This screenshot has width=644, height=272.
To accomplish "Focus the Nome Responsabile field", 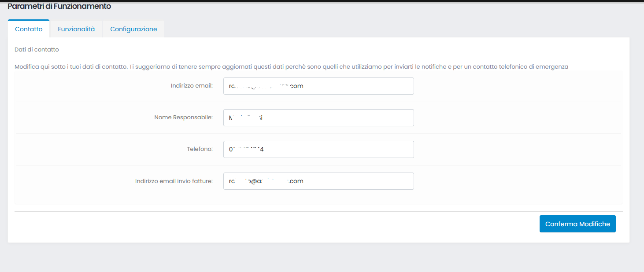I will coord(318,118).
